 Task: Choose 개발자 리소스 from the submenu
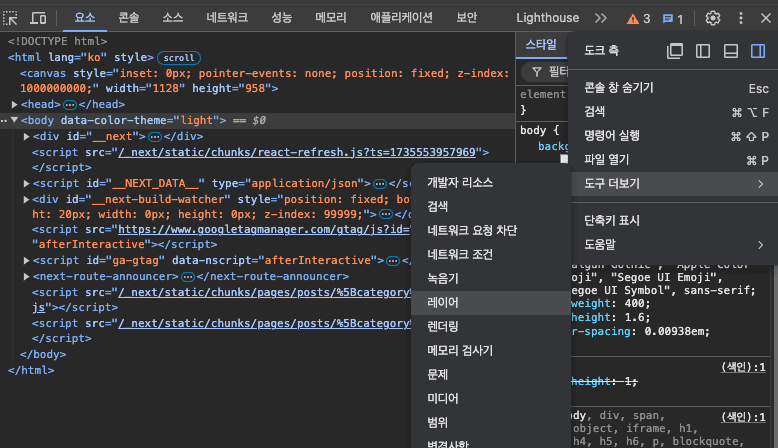pyautogui.click(x=491, y=183)
